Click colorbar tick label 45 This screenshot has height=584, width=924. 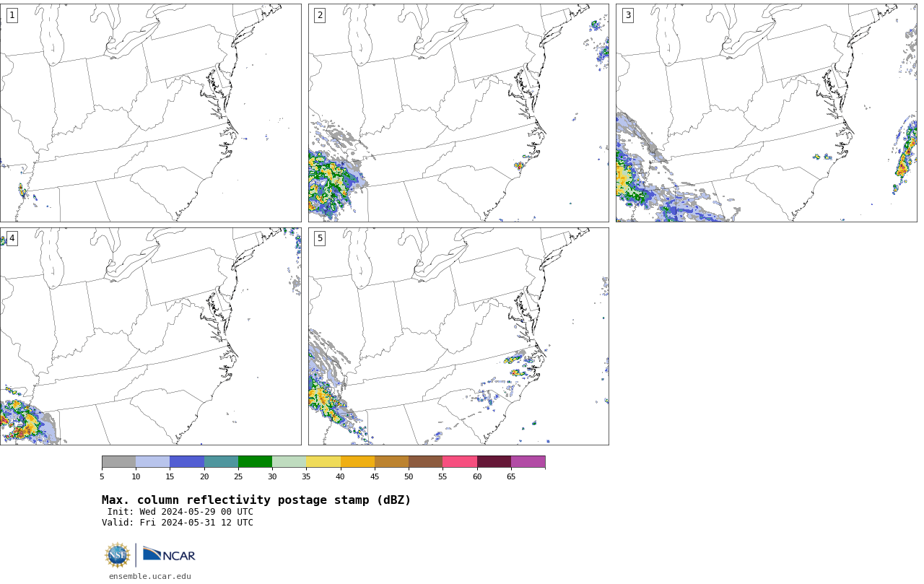(375, 476)
